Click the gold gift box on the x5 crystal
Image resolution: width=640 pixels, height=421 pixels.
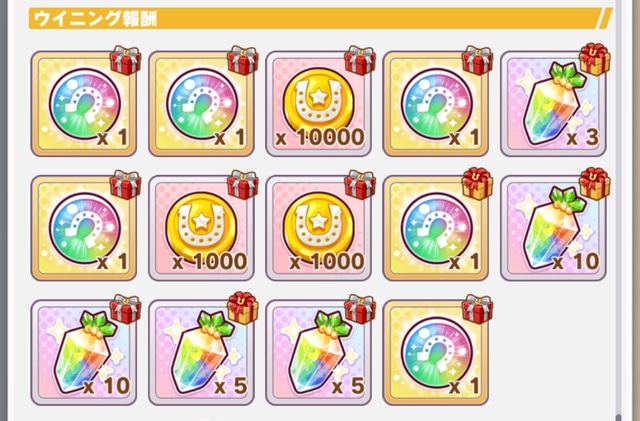coord(243,308)
